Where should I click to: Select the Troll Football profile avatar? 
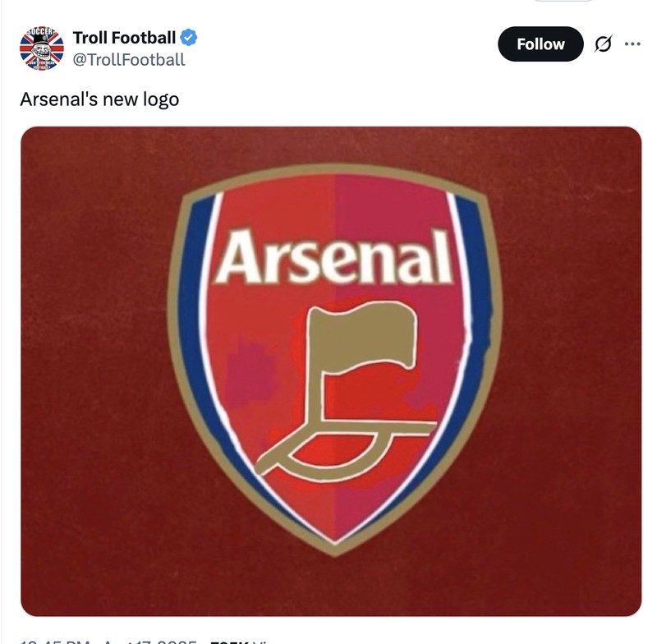click(40, 44)
